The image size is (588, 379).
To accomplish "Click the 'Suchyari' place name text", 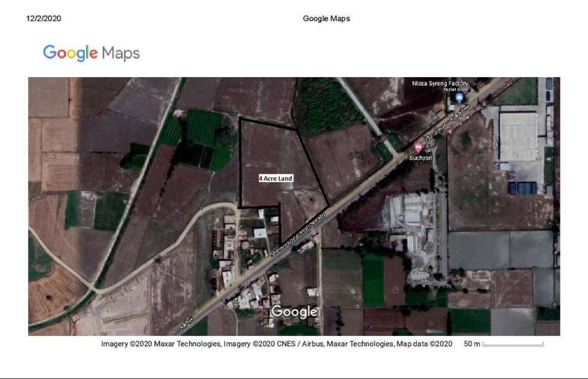I will click(x=420, y=158).
